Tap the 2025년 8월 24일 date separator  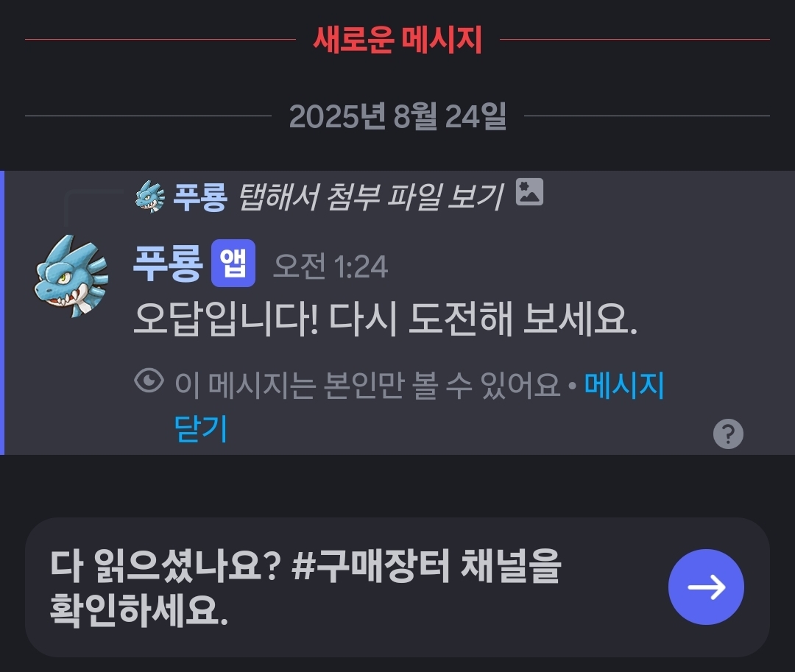pyautogui.click(x=397, y=116)
